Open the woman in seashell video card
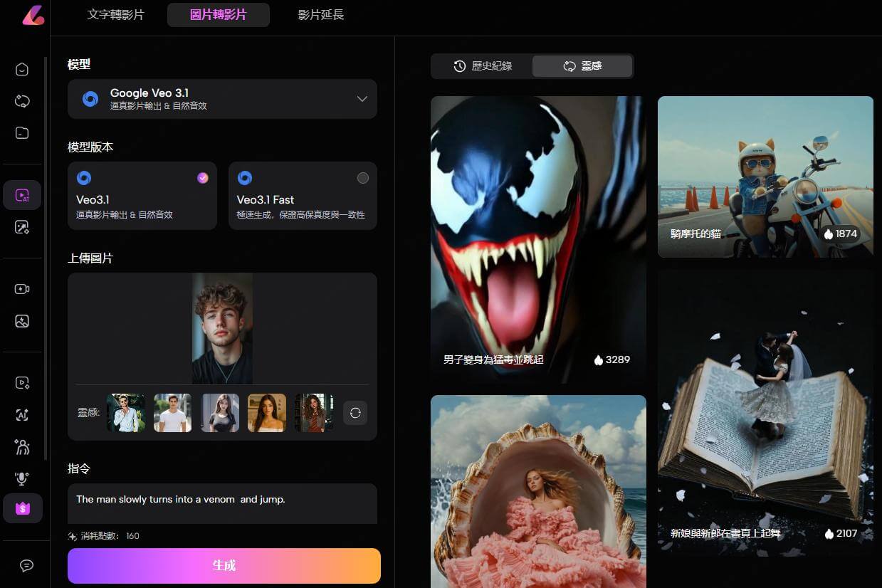The image size is (882, 588). pyautogui.click(x=538, y=491)
